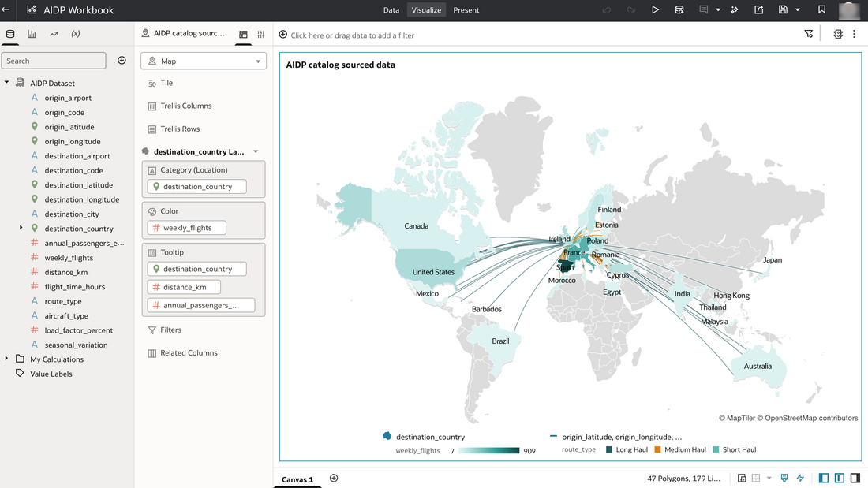Click the auto insights sparkle icon
This screenshot has width=868, height=488.
[735, 10]
